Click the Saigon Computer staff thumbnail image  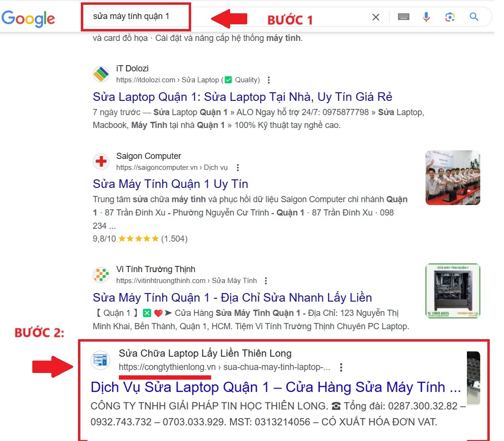[x=453, y=177]
